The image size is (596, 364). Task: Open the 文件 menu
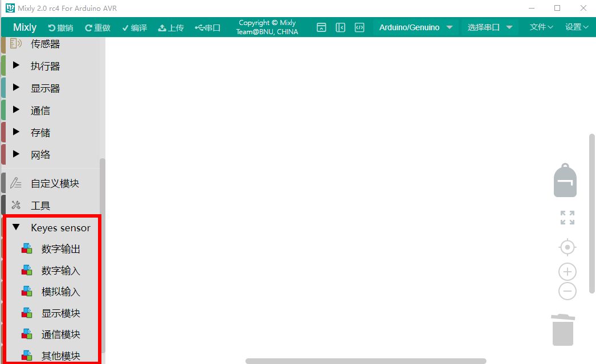[541, 27]
